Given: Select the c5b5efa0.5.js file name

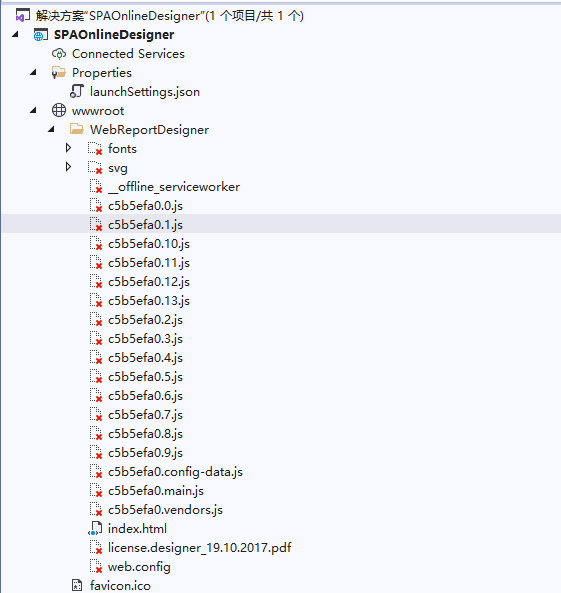Looking at the screenshot, I should (145, 377).
